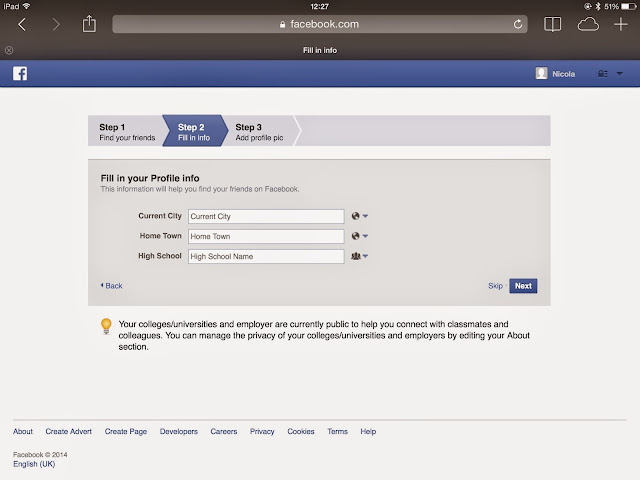Tap the Wi-Fi icon in status bar
This screenshot has height=480, width=640.
point(27,6)
